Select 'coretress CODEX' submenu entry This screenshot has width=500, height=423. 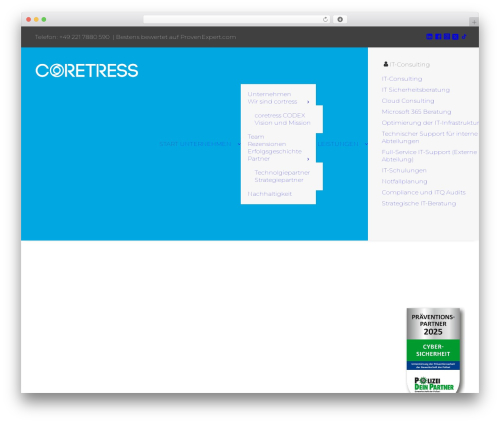click(x=280, y=115)
